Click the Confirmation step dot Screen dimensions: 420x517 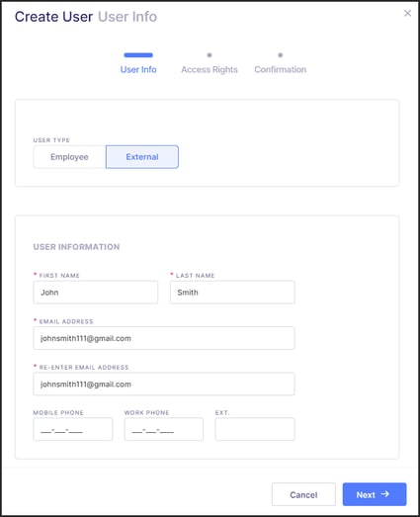tap(281, 55)
